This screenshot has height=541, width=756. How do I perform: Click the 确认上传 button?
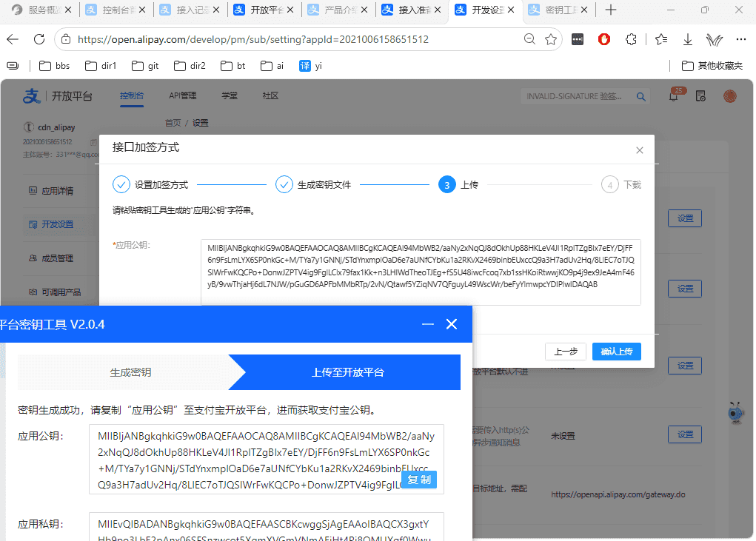(616, 352)
